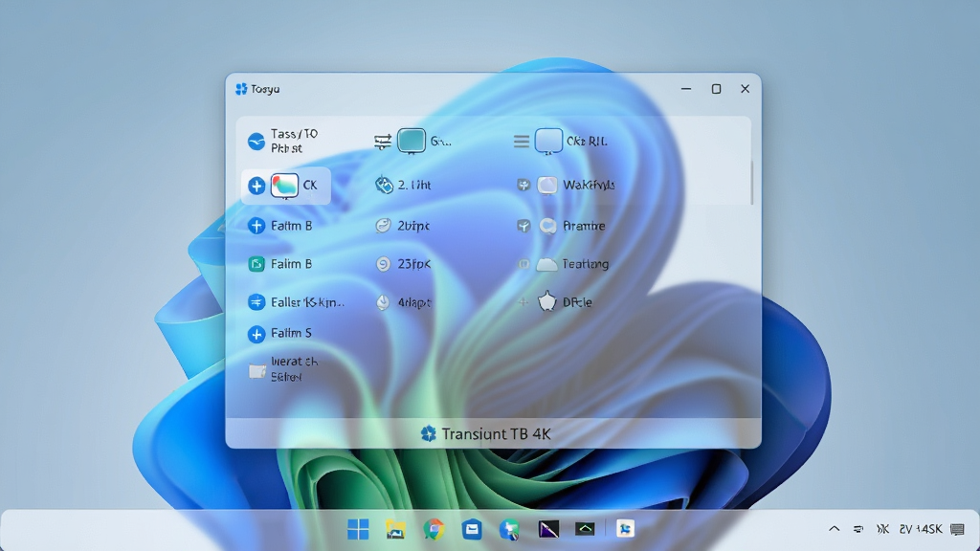Image resolution: width=980 pixels, height=551 pixels.
Task: Click the spiral icon beside 23fpK
Action: (x=383, y=264)
